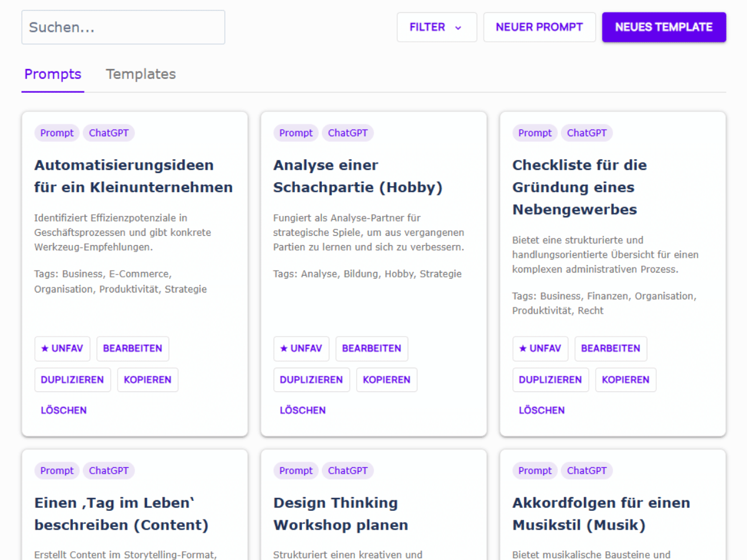Delete the Schachpartie prompt
Image resolution: width=747 pixels, height=560 pixels.
(303, 410)
